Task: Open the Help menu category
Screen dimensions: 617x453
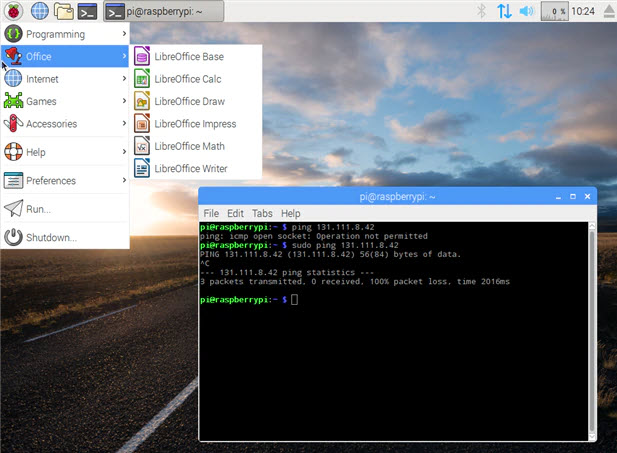Action: tap(65, 152)
